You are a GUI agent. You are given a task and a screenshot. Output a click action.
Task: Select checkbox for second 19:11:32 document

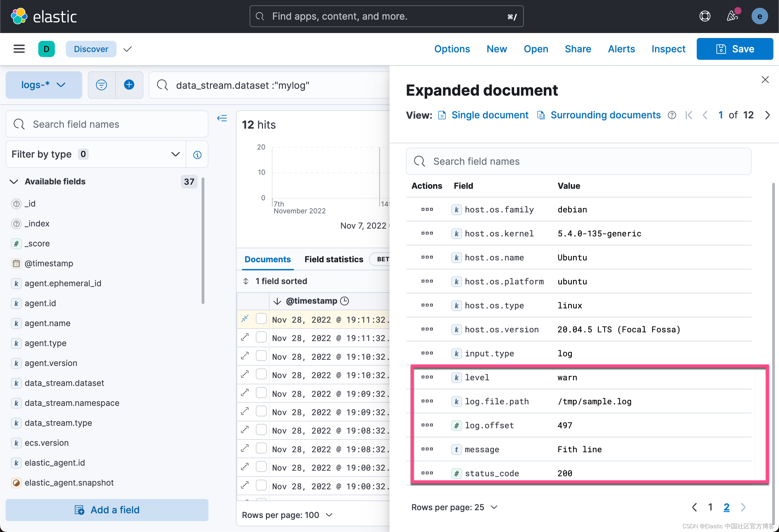click(x=261, y=337)
